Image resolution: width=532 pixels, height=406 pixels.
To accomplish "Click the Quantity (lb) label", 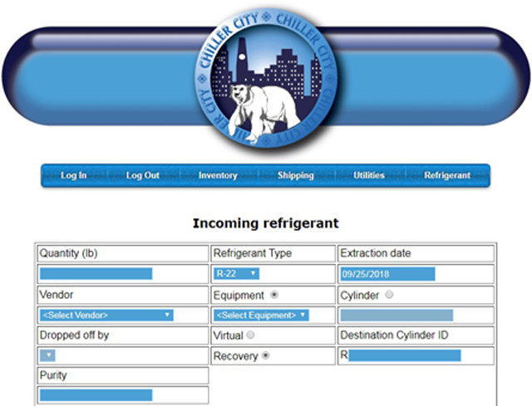I will click(68, 253).
